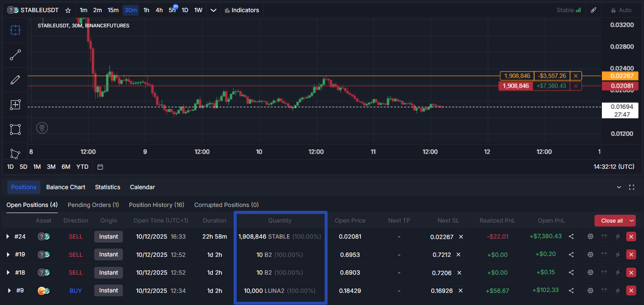Open settings gear for position #18
644x305 pixels.
click(590, 272)
